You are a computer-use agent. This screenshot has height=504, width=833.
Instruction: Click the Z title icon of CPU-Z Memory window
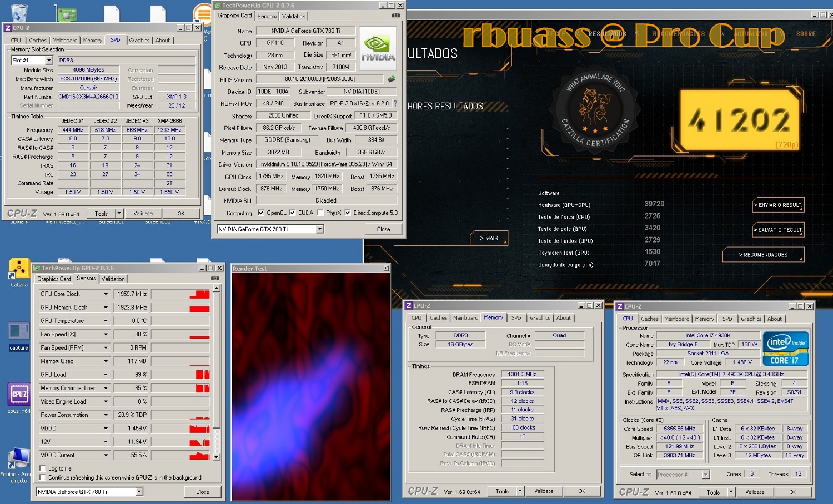[409, 306]
